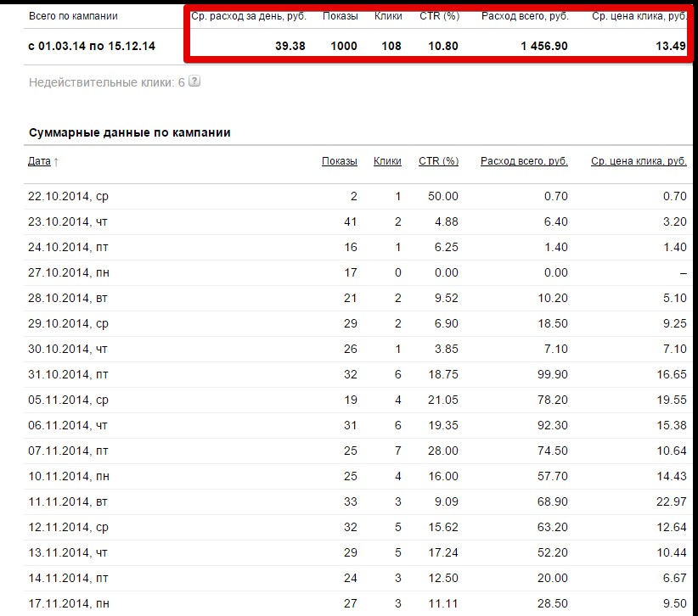Click row date 24.10.2014, пт
Viewport: 698px width, 616px height.
click(68, 247)
